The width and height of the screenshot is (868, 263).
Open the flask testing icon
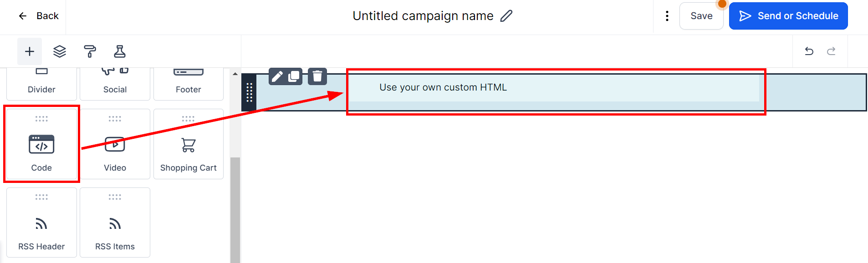coord(120,51)
